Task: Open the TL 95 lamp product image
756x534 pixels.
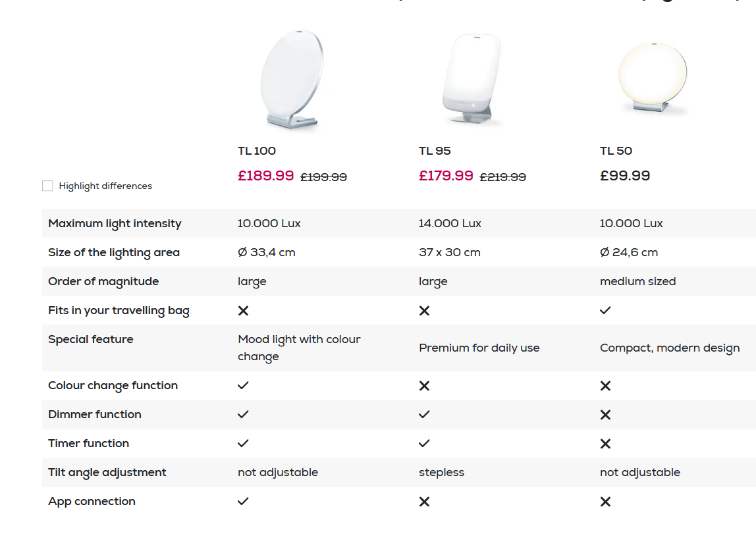Action: (x=472, y=79)
